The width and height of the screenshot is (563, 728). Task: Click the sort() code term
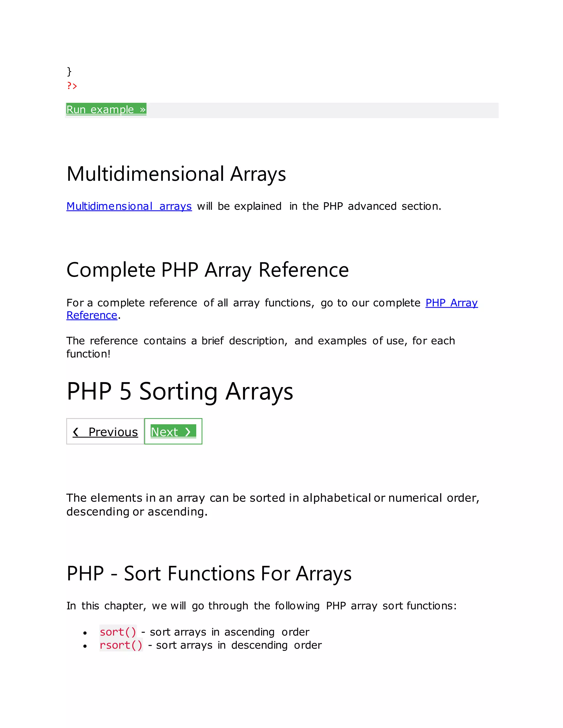[x=118, y=632]
